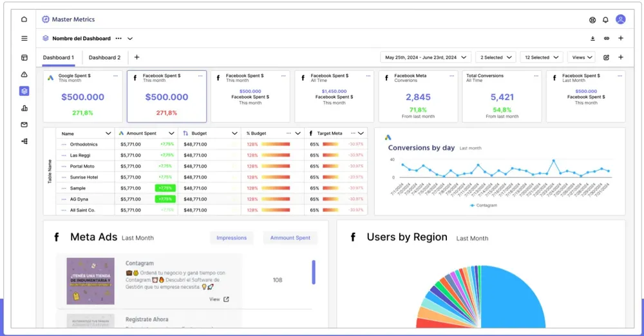Viewport: 644px width, 336px height.
Task: Open the 2 Selected dropdown
Action: pyautogui.click(x=496, y=57)
